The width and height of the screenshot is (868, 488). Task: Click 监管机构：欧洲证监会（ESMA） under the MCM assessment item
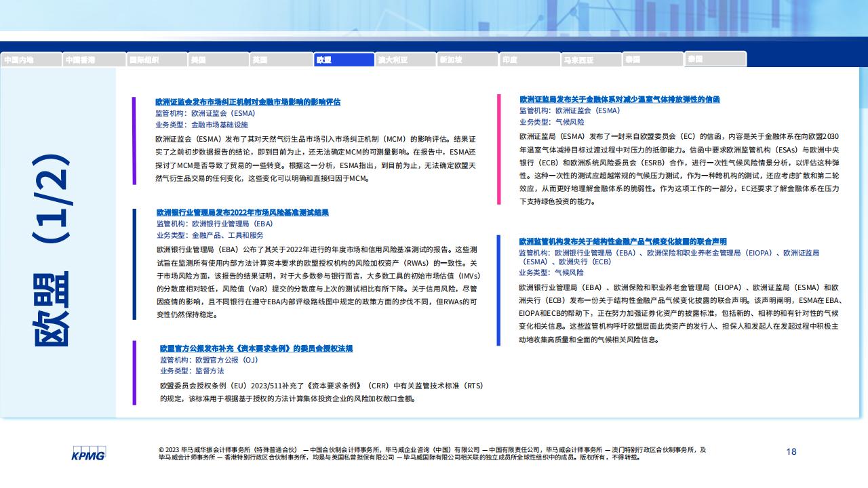point(205,113)
